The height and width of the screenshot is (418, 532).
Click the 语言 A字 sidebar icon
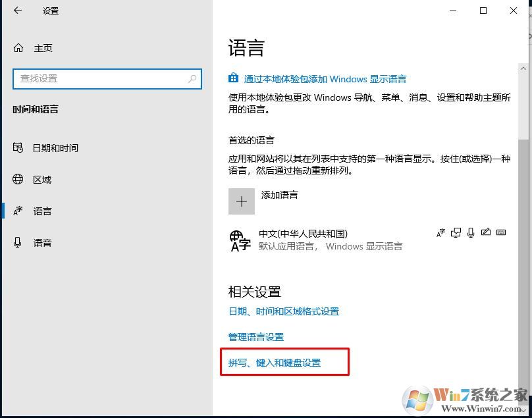click(x=18, y=211)
